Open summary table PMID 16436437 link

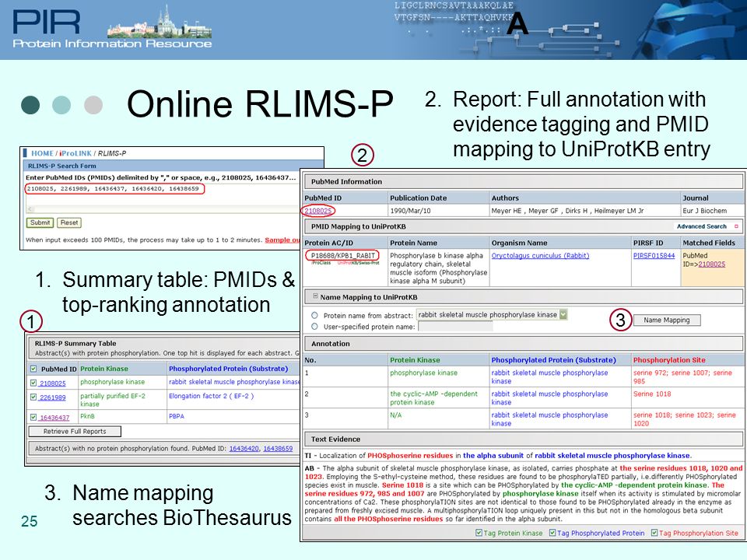(x=54, y=418)
